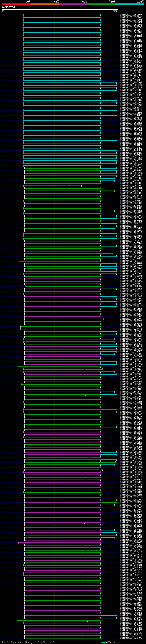The height and width of the screenshot is (644, 146).
Task: Click the UniRef100_A9SPV3 label
Action: (x=131, y=168)
